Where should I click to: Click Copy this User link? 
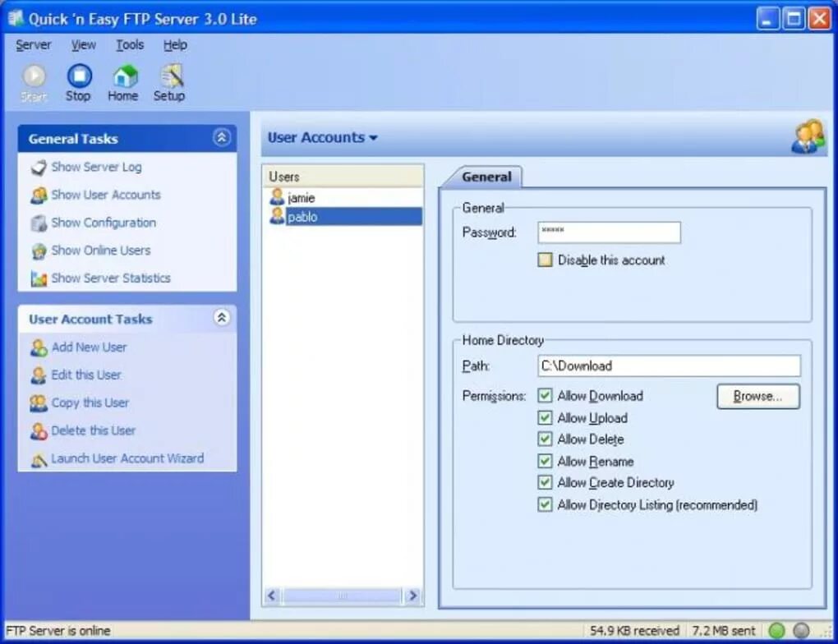click(90, 403)
